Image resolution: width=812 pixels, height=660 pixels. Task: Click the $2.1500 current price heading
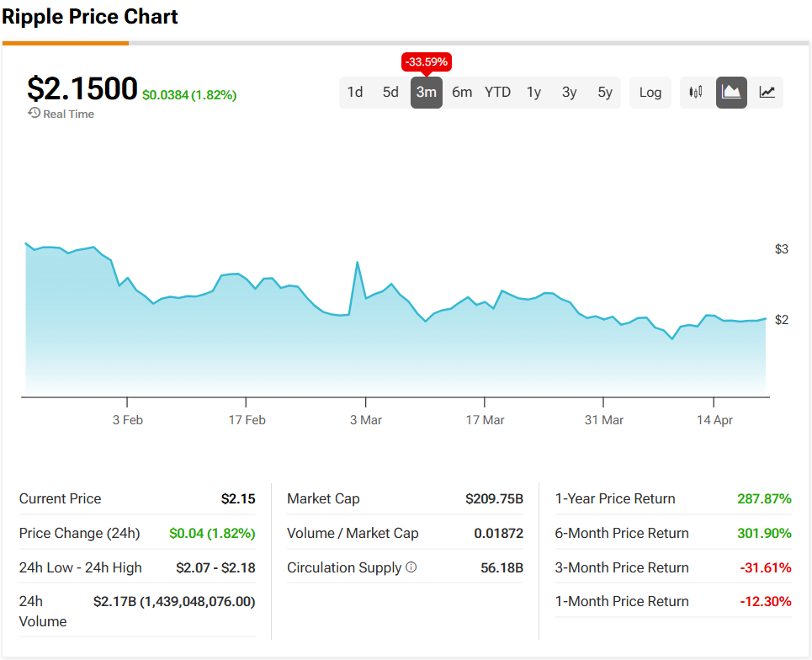pos(82,89)
